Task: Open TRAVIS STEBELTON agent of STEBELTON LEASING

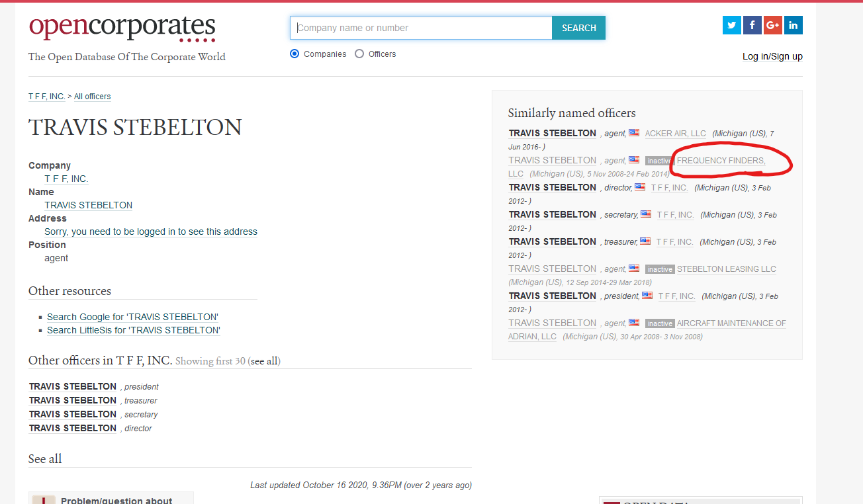Action: click(x=553, y=269)
